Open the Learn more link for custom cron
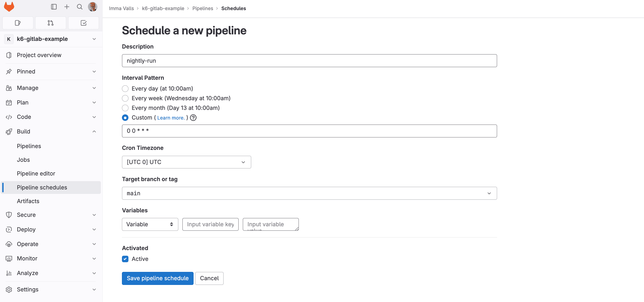The width and height of the screenshot is (644, 302). coord(171,118)
